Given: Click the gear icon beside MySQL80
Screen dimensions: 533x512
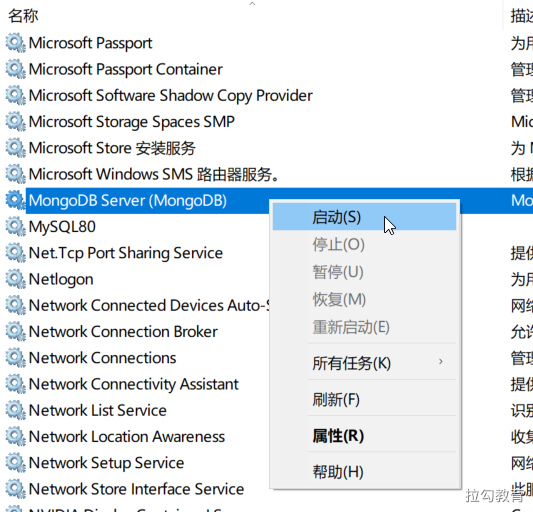Looking at the screenshot, I should pos(16,226).
